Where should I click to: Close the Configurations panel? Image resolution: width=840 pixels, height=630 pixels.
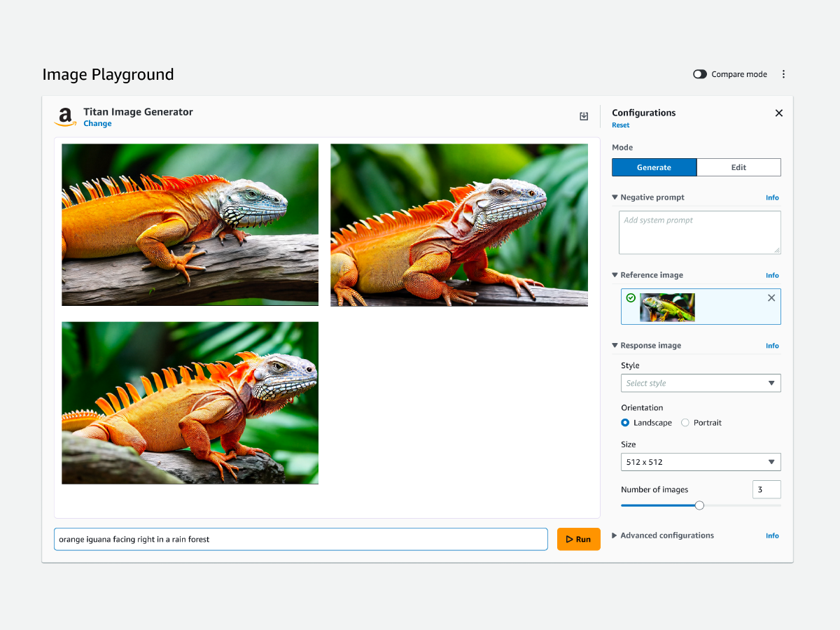[x=778, y=113]
